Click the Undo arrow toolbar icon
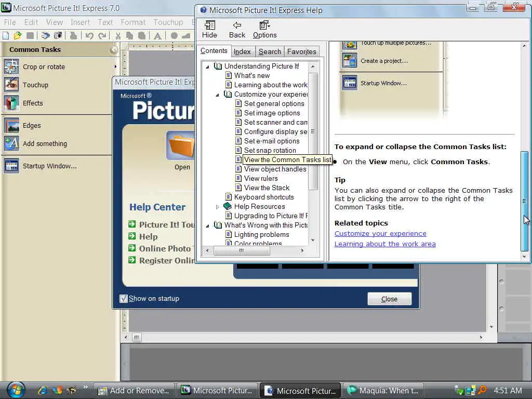The width and height of the screenshot is (532, 399). [89, 36]
